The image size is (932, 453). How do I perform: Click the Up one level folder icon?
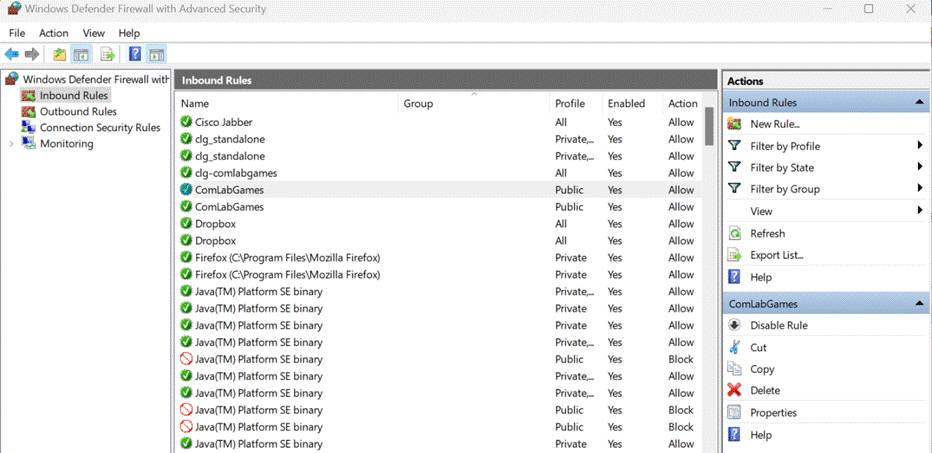(59, 55)
